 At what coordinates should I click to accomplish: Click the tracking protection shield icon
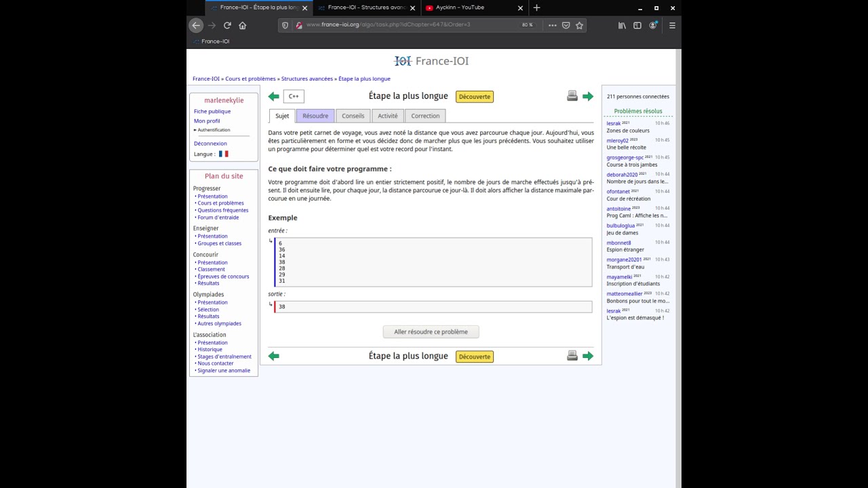[x=285, y=25]
